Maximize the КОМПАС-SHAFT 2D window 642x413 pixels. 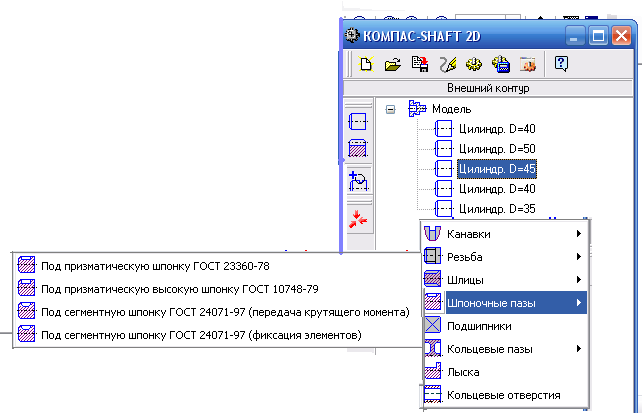coord(598,36)
